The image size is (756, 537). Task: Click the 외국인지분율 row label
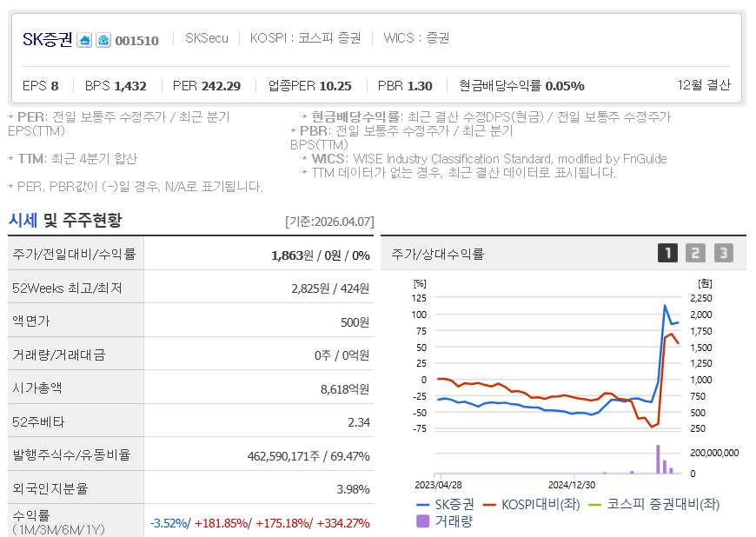click(50, 488)
